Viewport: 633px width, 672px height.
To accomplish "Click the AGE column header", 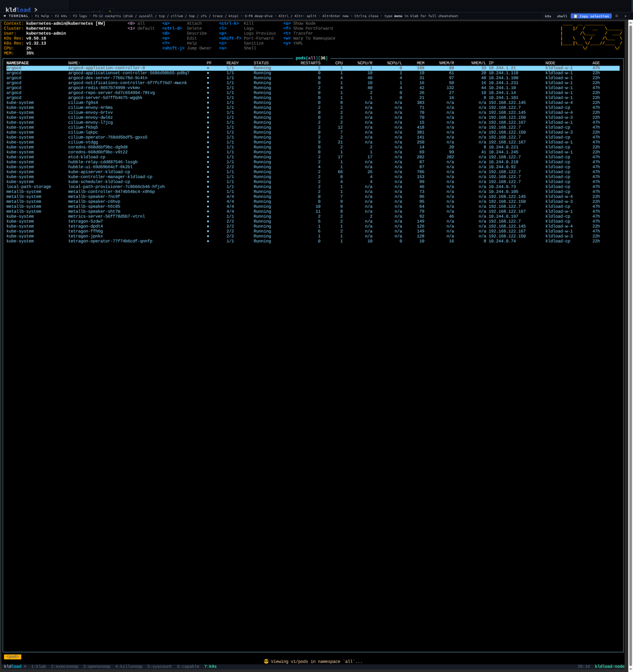I will point(596,63).
